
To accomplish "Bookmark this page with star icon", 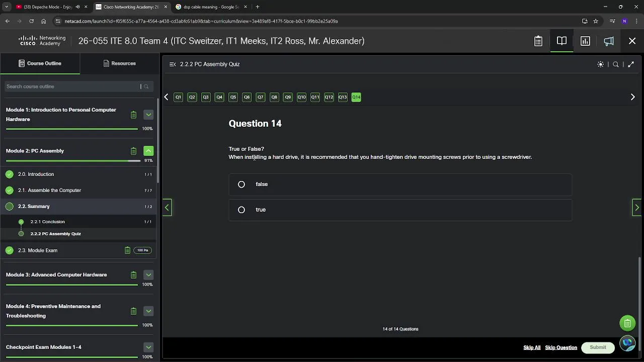I will [x=596, y=21].
